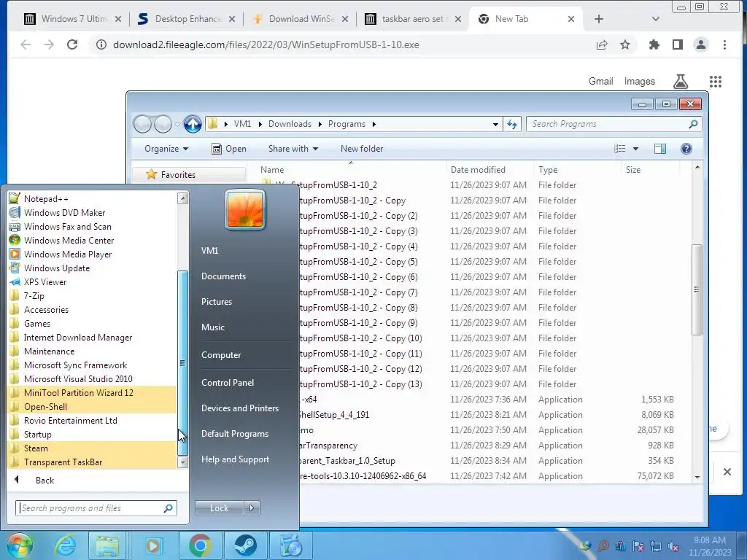Sort files by Size column

633,169
